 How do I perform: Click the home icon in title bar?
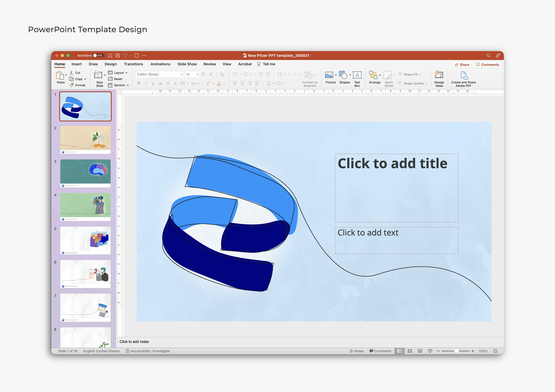[110, 55]
